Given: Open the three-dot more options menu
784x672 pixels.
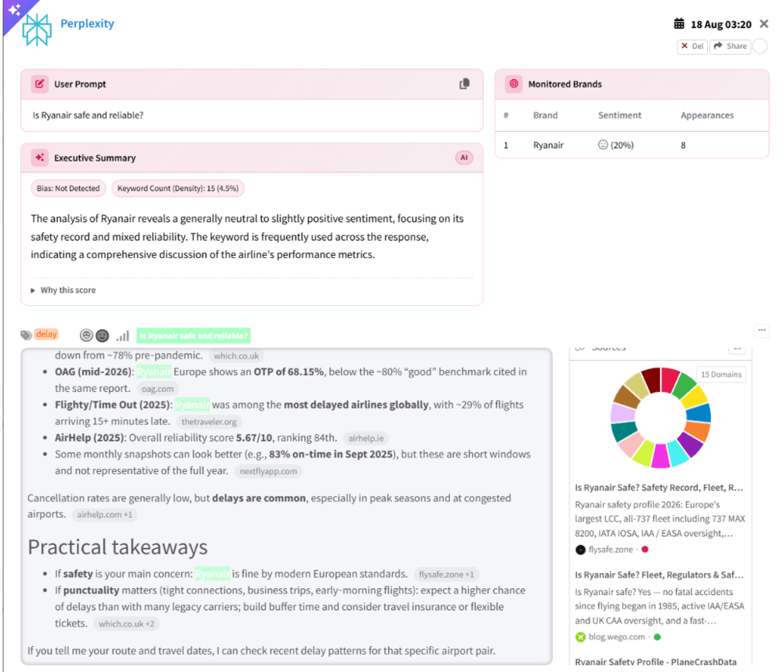Looking at the screenshot, I should coord(761,330).
